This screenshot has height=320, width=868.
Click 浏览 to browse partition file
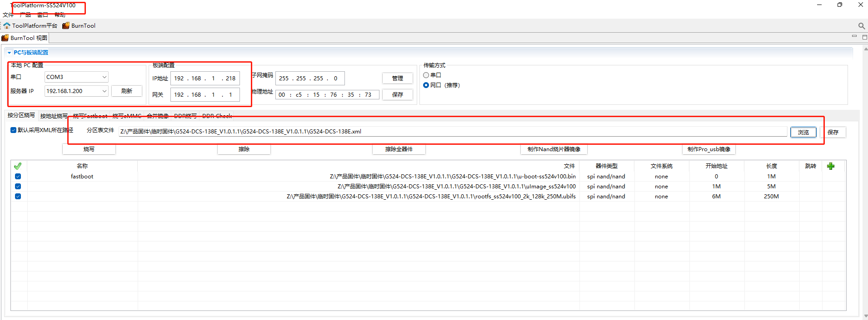point(803,133)
